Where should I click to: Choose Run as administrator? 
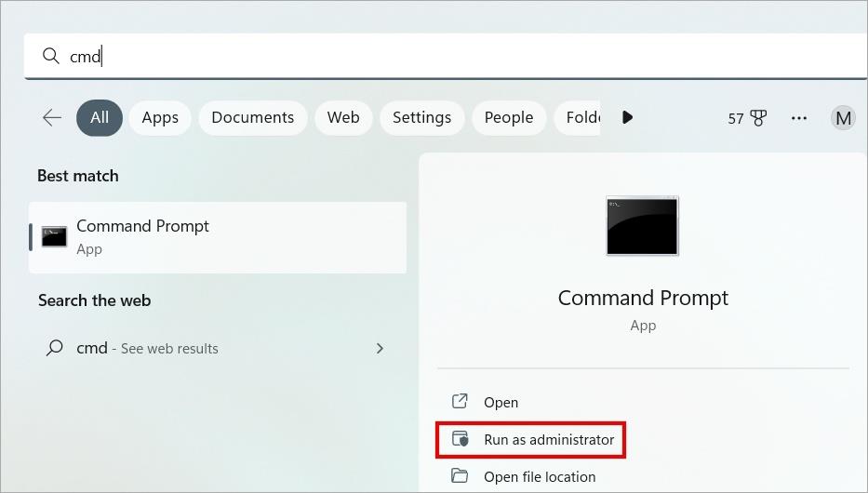tap(531, 440)
